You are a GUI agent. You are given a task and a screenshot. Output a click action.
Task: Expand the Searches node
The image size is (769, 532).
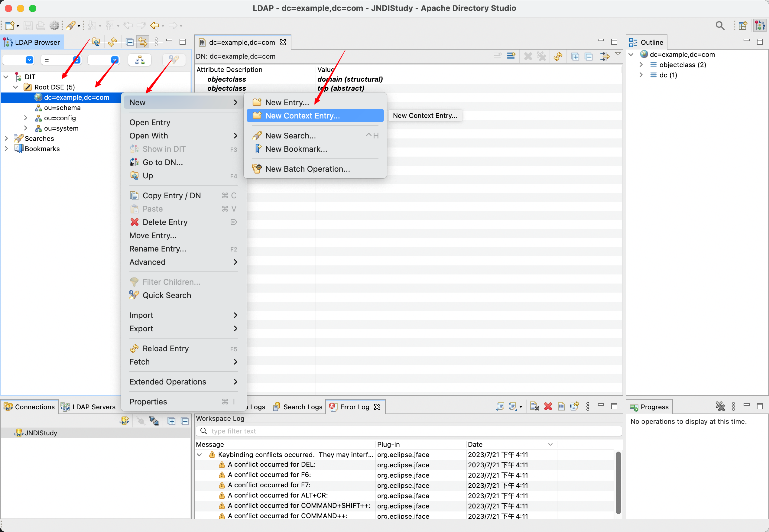6,138
